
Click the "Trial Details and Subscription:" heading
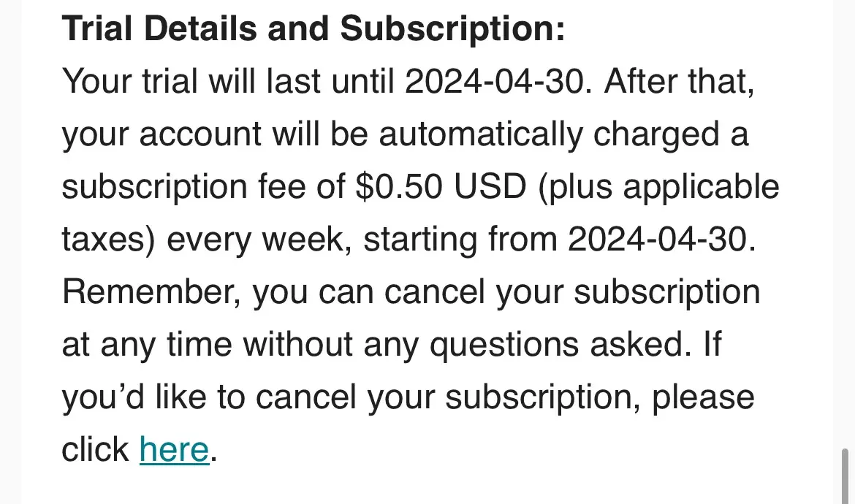pos(313,29)
